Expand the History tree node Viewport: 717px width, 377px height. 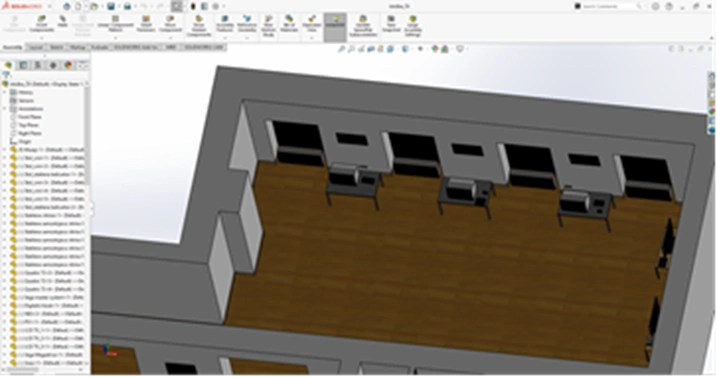click(5, 92)
